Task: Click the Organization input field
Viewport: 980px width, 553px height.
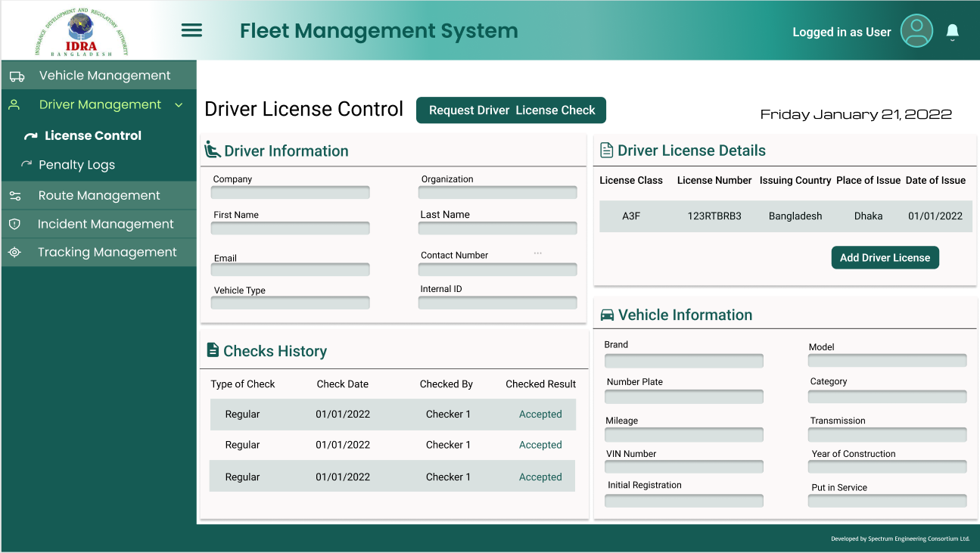Action: coord(498,192)
